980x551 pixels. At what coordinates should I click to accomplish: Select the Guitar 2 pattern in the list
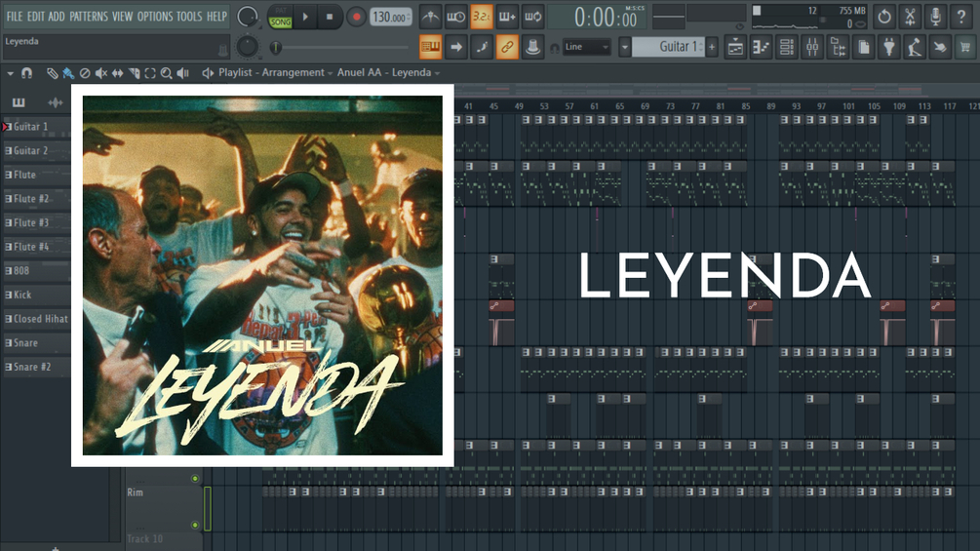pyautogui.click(x=37, y=150)
